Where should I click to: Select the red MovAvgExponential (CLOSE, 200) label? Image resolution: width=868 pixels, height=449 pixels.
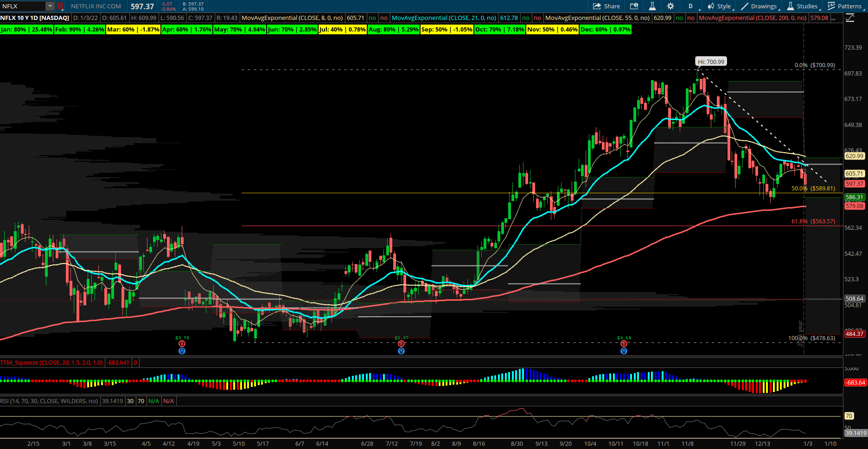coord(753,18)
